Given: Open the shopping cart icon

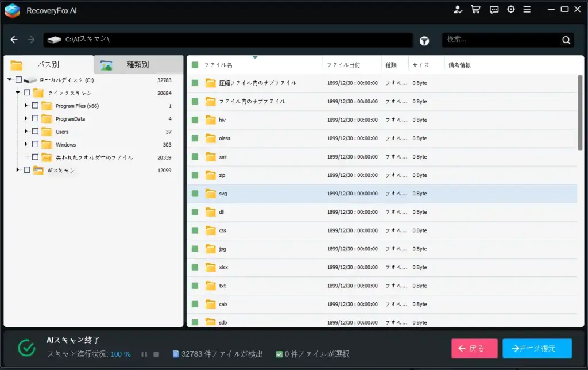Looking at the screenshot, I should pyautogui.click(x=475, y=10).
